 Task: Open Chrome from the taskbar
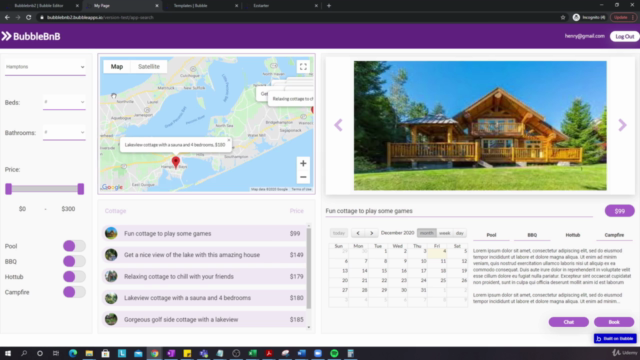click(154, 353)
